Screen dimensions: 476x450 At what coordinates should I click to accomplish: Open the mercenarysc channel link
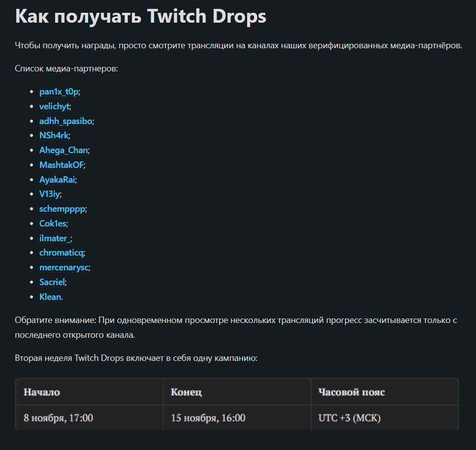pos(64,267)
